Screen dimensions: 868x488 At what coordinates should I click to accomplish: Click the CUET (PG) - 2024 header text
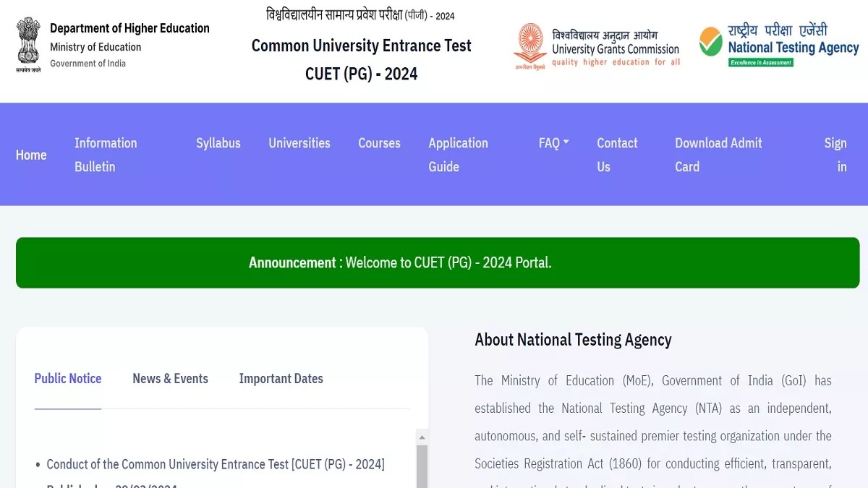[x=362, y=74]
